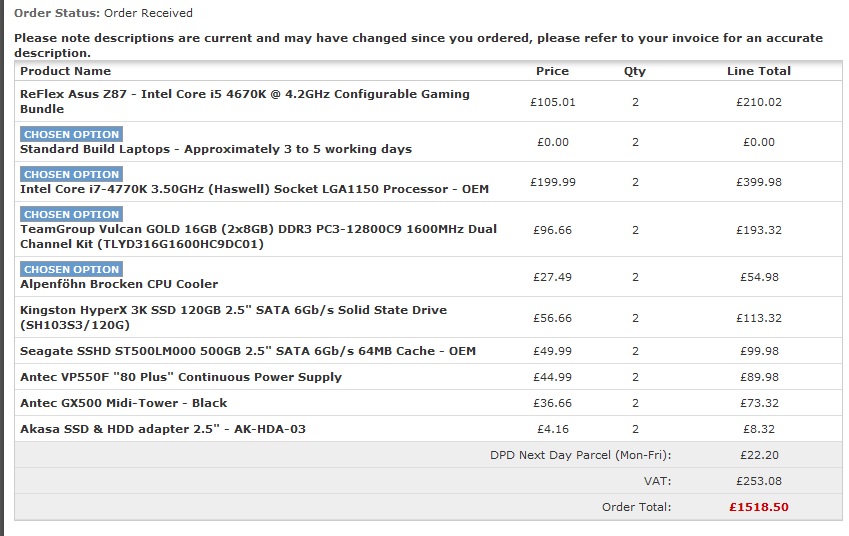Click the Product Name column header
The height and width of the screenshot is (536, 849).
(66, 71)
